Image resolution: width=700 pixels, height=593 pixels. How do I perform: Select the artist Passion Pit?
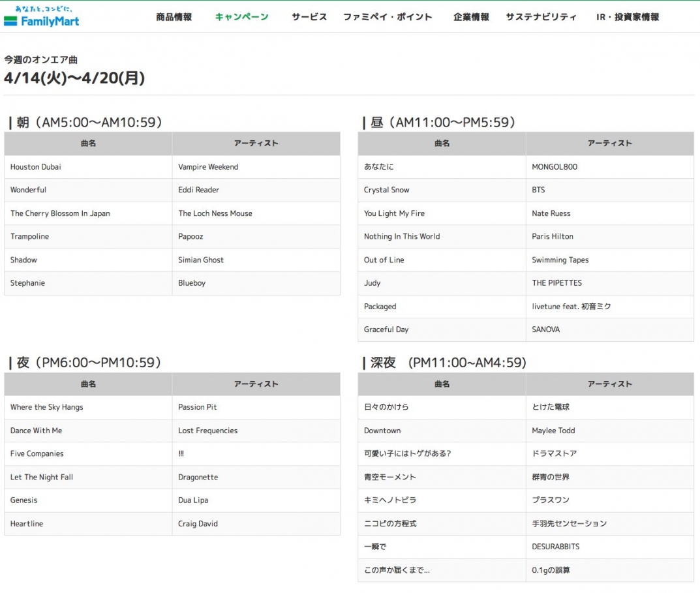[x=197, y=407]
